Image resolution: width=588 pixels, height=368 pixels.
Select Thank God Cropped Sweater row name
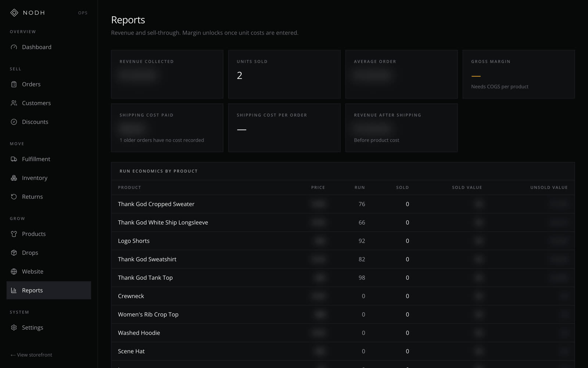(156, 204)
